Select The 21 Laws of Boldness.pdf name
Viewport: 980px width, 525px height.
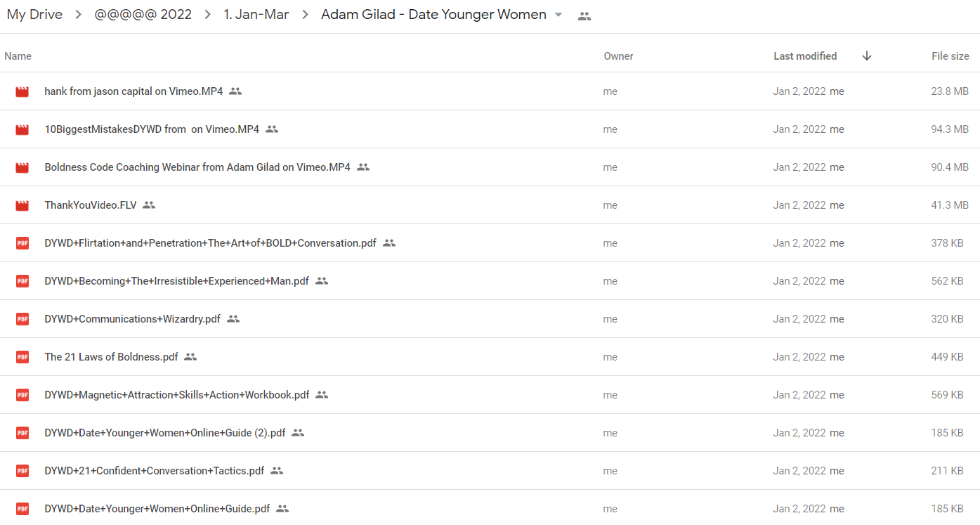coord(111,357)
